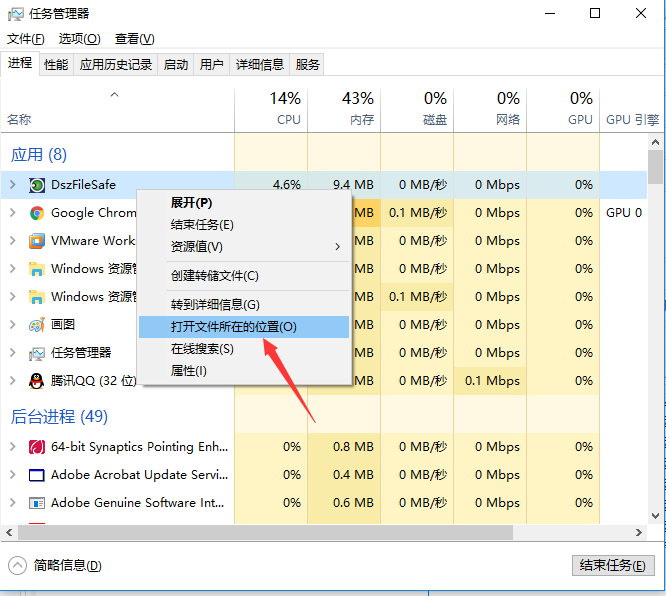Click the DszFileSafe app icon

[x=37, y=185]
